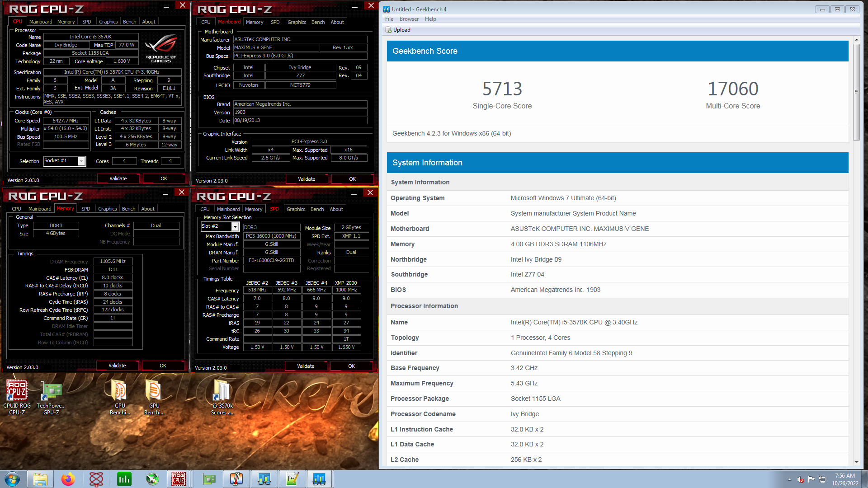Select CPU tab in Mainboard CPU-Z window
This screenshot has height=488, width=868.
[206, 22]
